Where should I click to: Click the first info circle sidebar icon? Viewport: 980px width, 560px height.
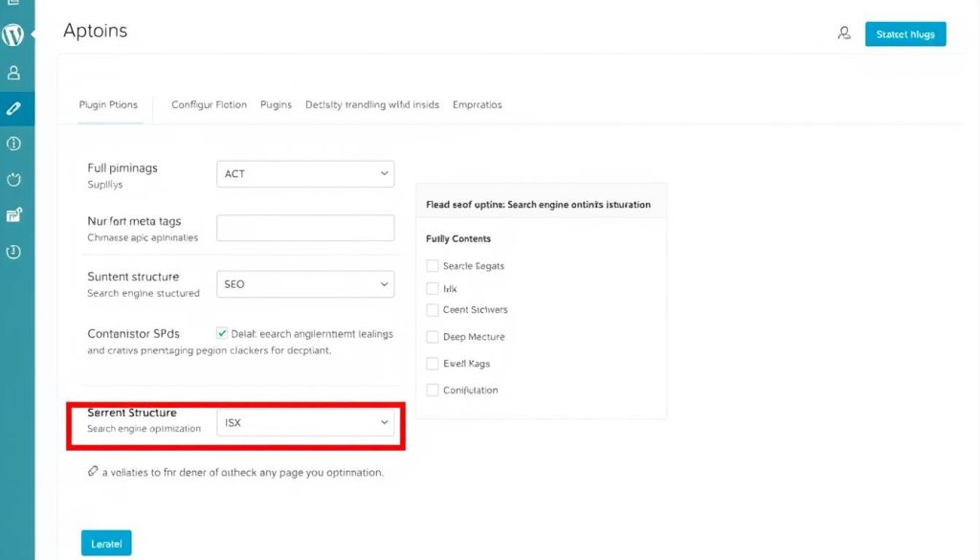[14, 144]
